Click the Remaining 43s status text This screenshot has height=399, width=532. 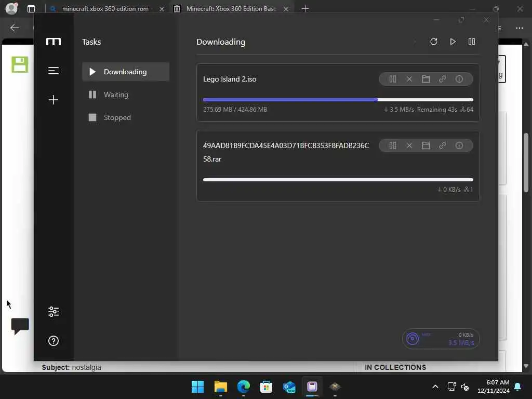pos(437,109)
